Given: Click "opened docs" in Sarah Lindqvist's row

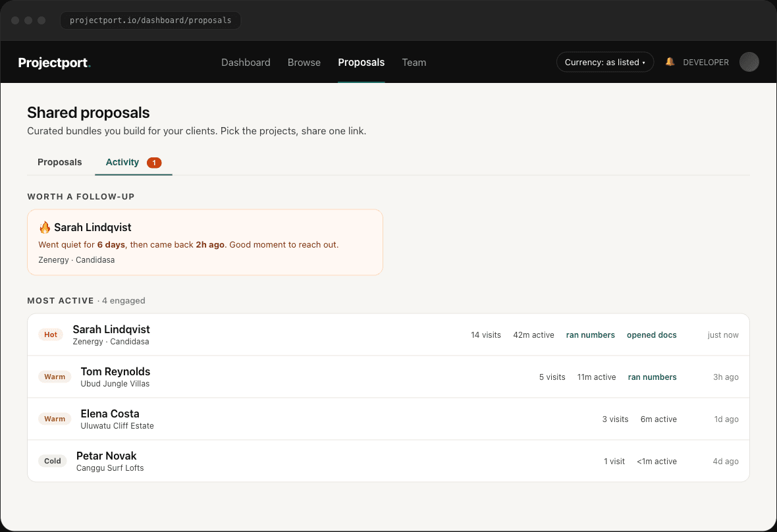Looking at the screenshot, I should pyautogui.click(x=652, y=335).
